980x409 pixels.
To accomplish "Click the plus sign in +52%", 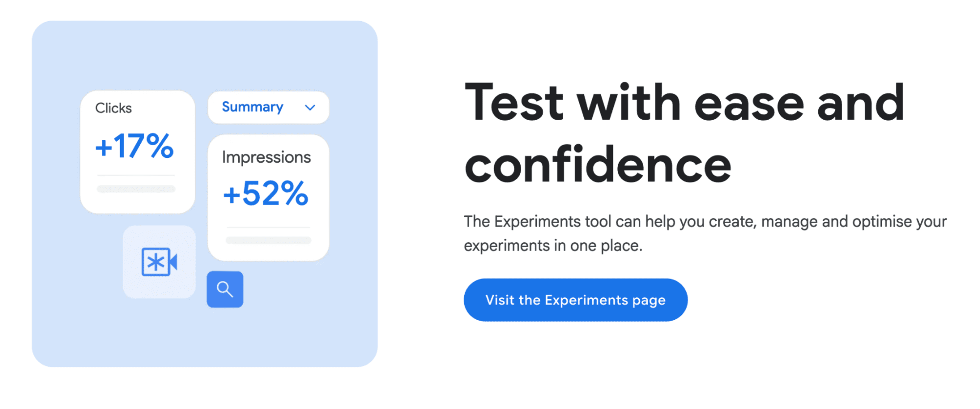I will (232, 195).
